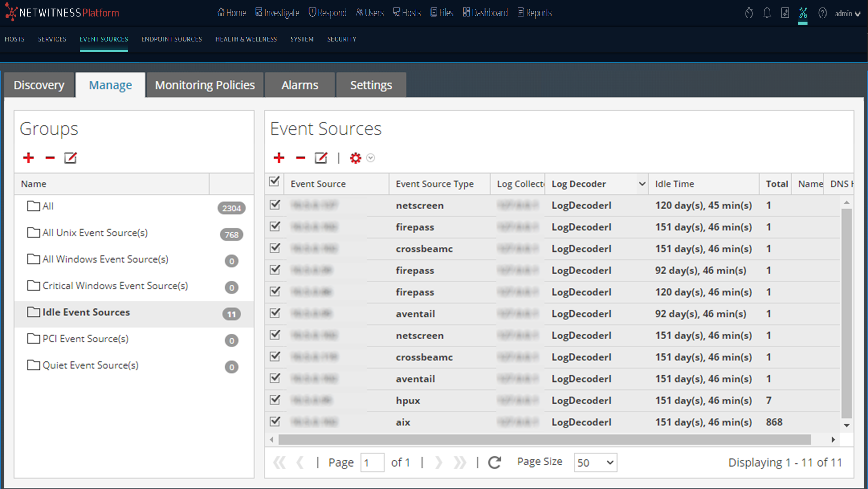Switch to the Monitoring Policies tab
This screenshot has width=868, height=489.
(204, 85)
